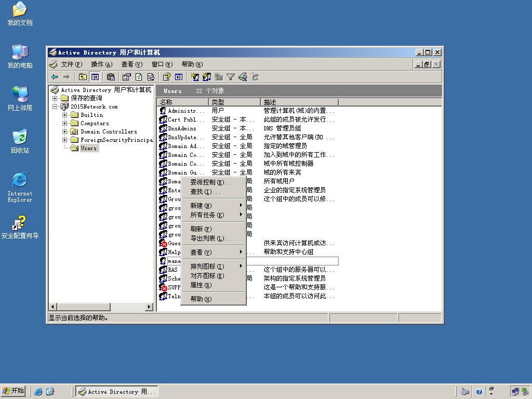
Task: Choose Help at bottom of context menu
Action: [214, 299]
